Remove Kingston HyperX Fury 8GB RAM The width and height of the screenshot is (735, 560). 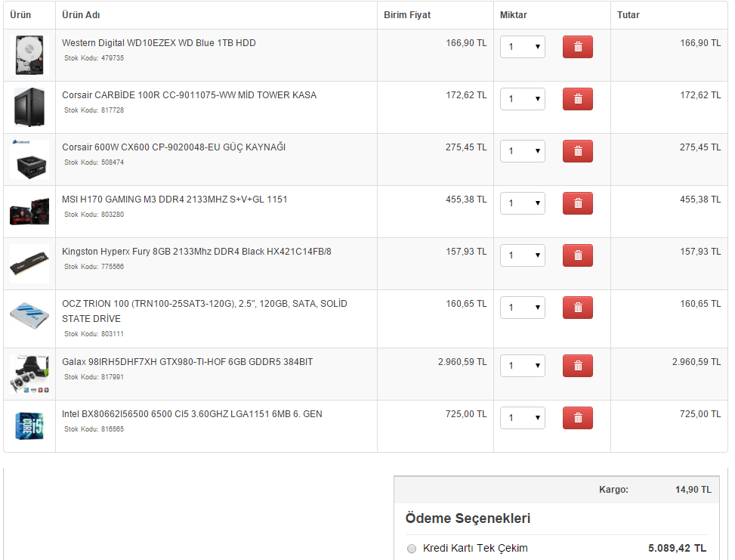[x=577, y=255]
